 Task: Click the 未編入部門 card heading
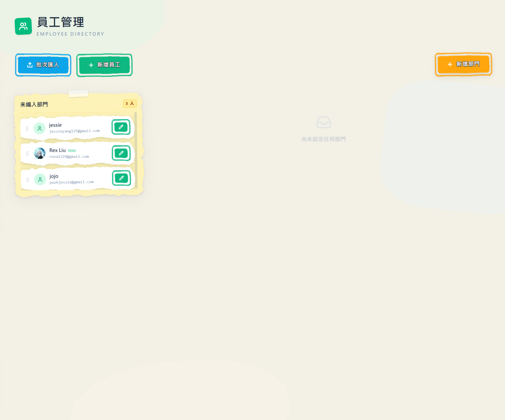(34, 105)
